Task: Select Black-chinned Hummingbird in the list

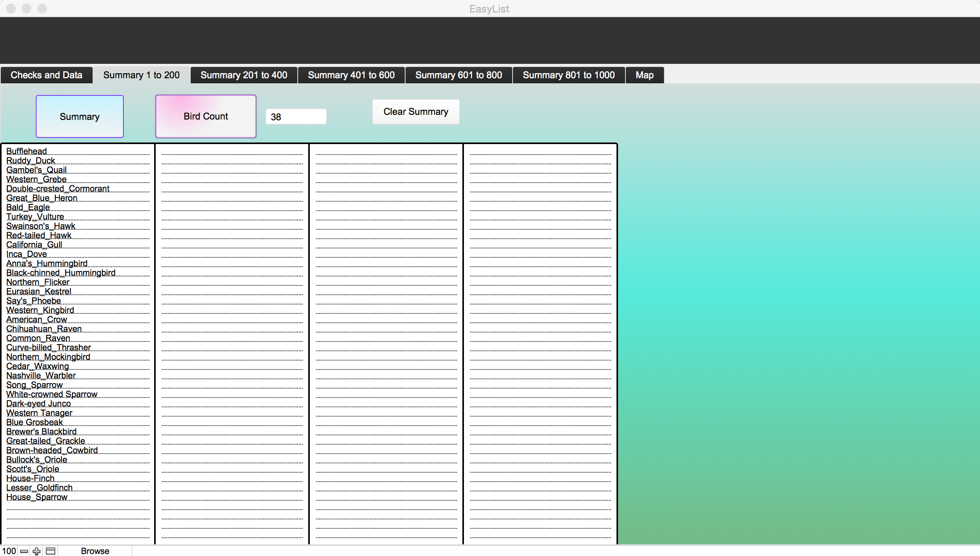Action: (61, 273)
